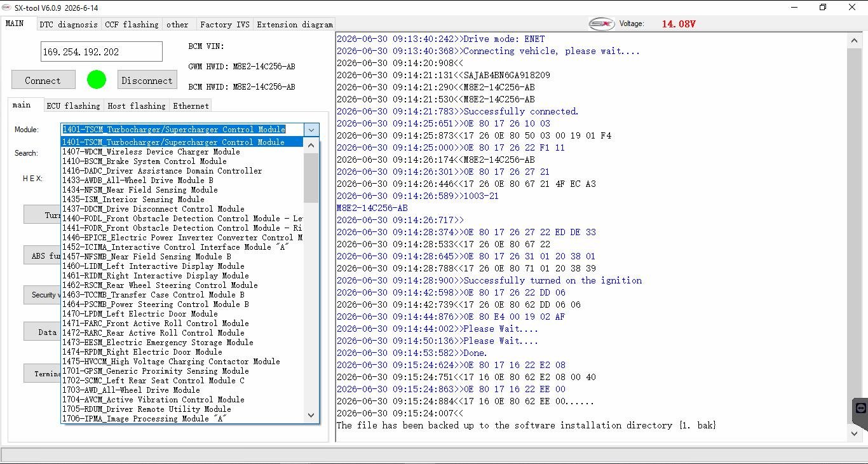The image size is (868, 464).
Task: Open the Ethernet sub-tab
Action: click(x=191, y=106)
